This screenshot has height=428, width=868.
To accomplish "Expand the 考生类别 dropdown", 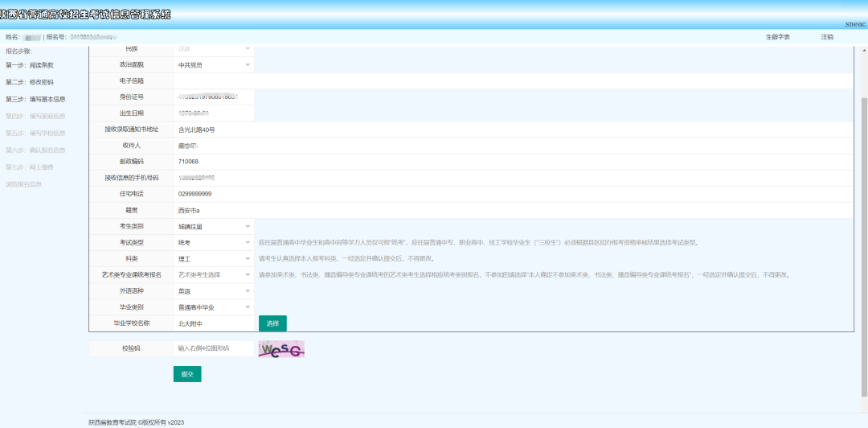I will pyautogui.click(x=214, y=226).
